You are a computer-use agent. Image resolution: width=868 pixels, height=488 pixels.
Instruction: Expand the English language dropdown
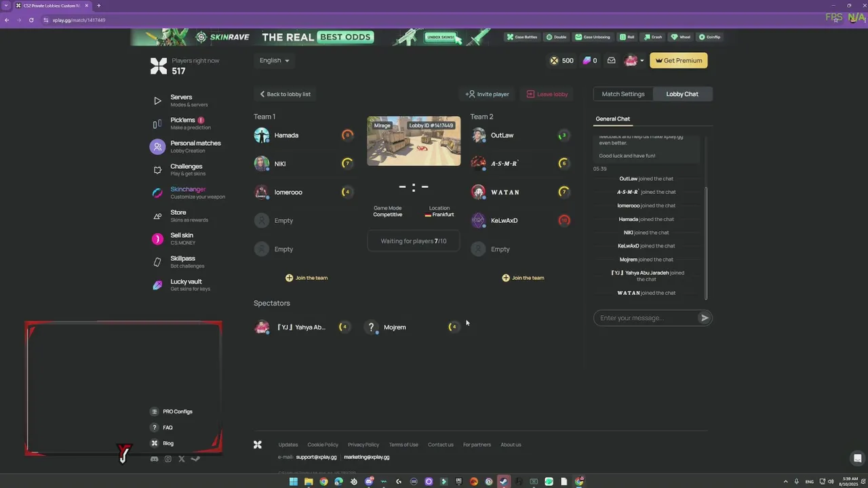(x=274, y=60)
